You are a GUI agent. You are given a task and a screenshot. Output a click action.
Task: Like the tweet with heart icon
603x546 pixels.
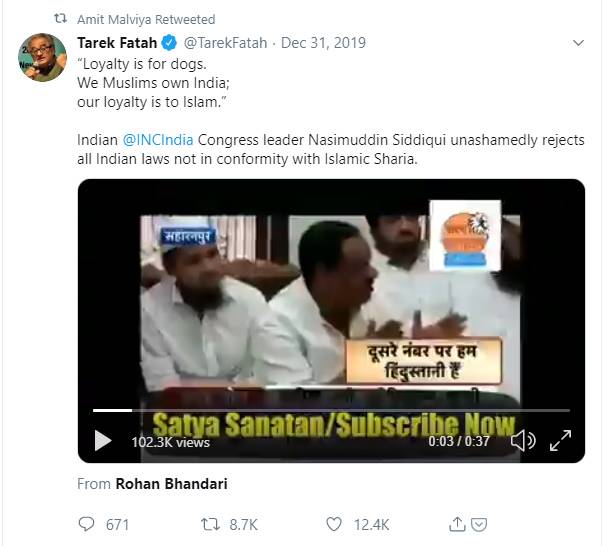[x=335, y=523]
